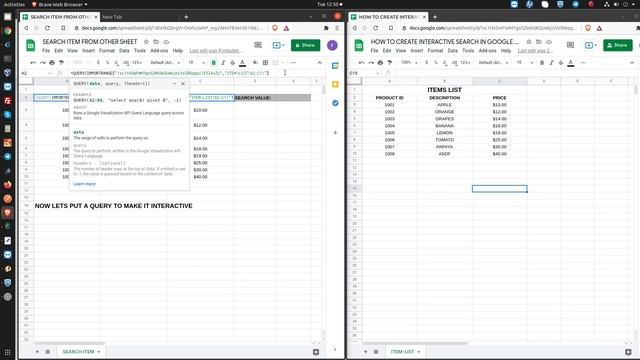Viewport: 640px width, 360px height.
Task: Move the SEARCH ITEM FROM OTHER SHEET document to folder
Action: coord(156,42)
